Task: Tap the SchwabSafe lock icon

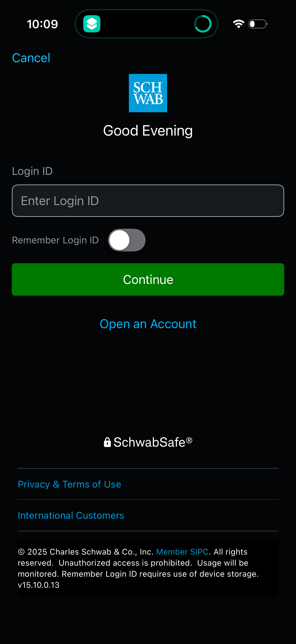Action: pyautogui.click(x=108, y=442)
